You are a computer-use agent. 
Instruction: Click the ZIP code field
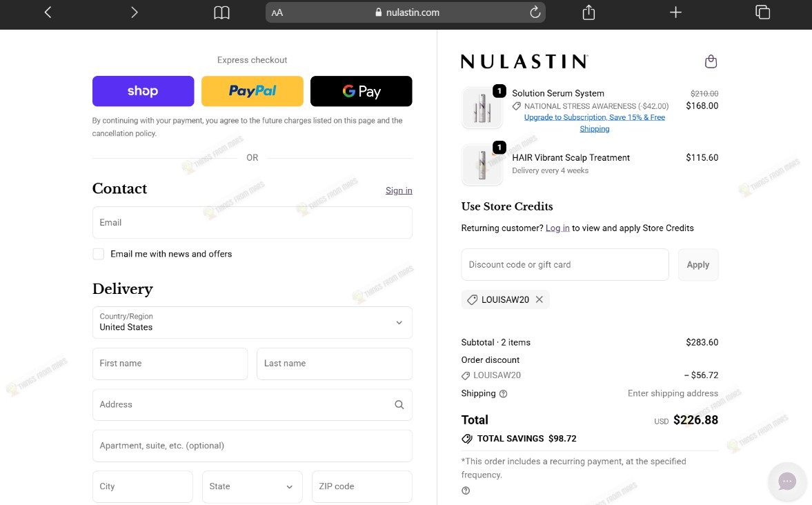[362, 486]
